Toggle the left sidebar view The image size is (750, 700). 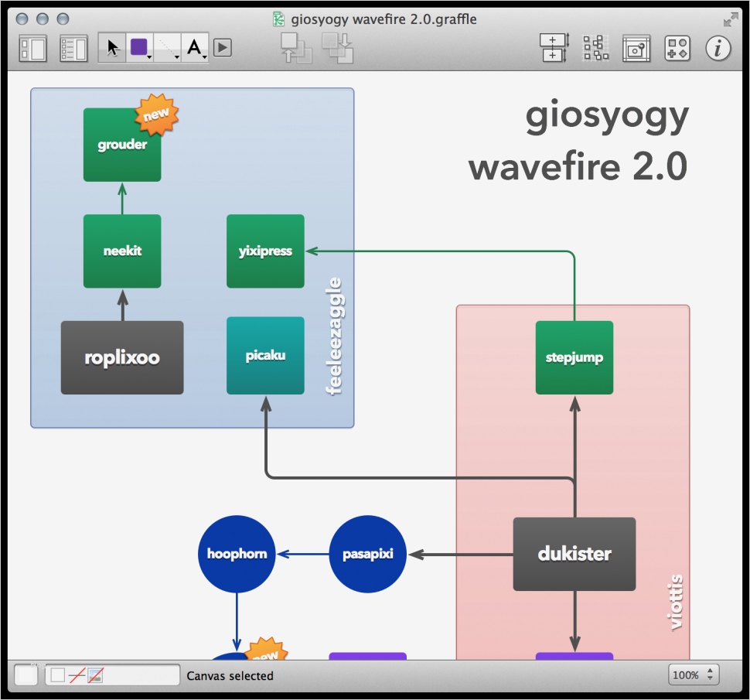pos(32,48)
